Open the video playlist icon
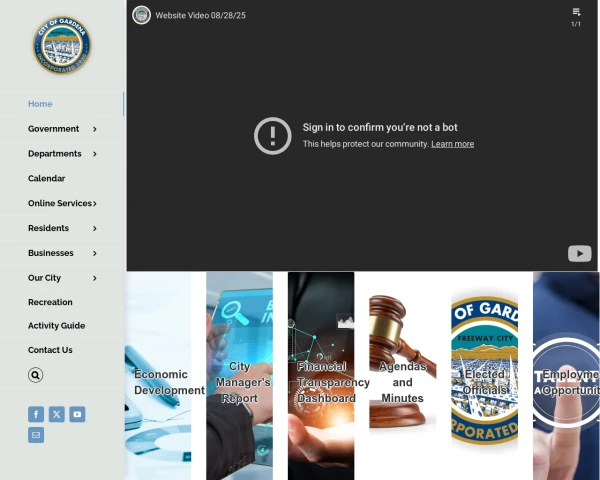This screenshot has width=600, height=480. coord(576,12)
